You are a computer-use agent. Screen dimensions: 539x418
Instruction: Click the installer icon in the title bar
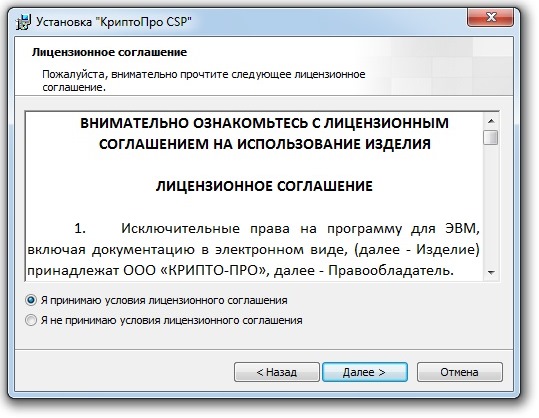24,22
